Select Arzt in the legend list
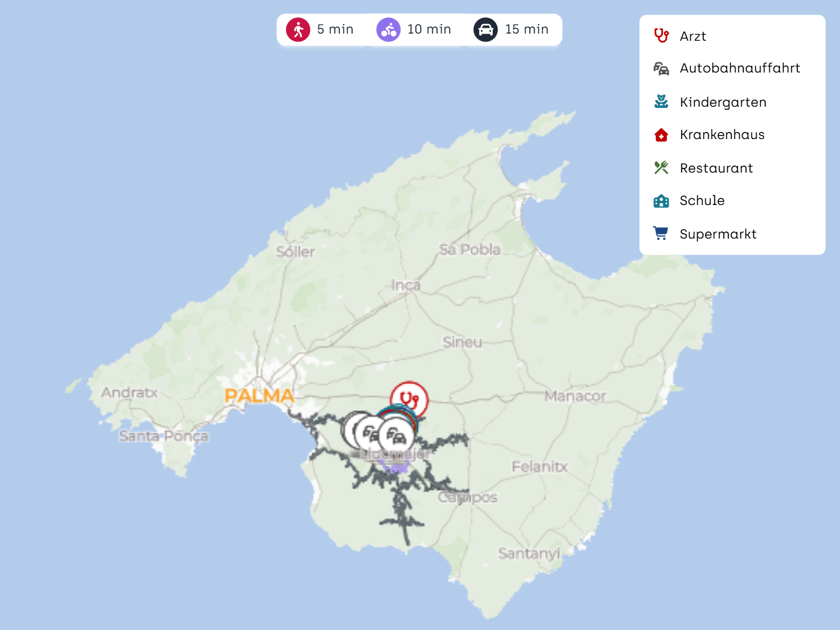Image resolution: width=840 pixels, height=630 pixels. coord(693,37)
